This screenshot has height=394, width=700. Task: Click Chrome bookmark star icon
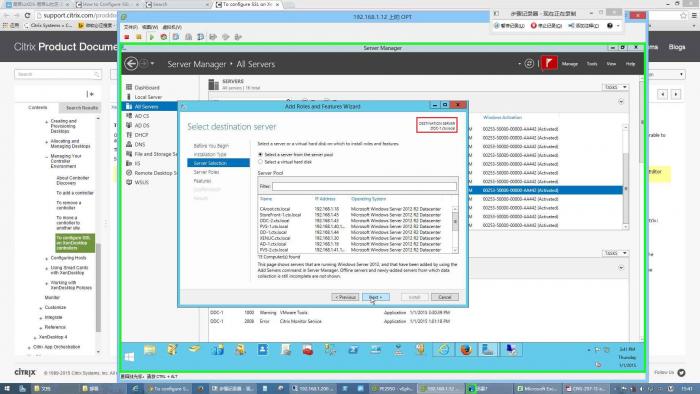(x=683, y=16)
